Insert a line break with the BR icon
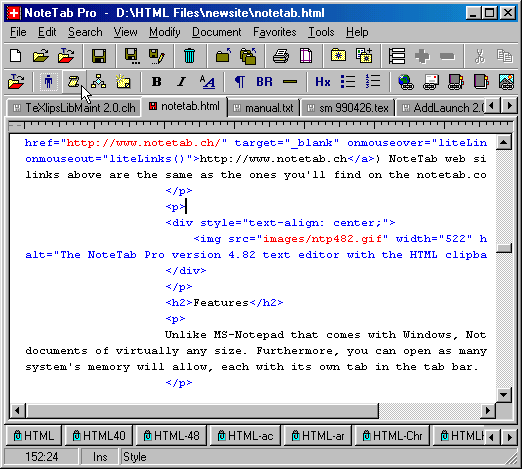522x469 pixels. [264, 81]
